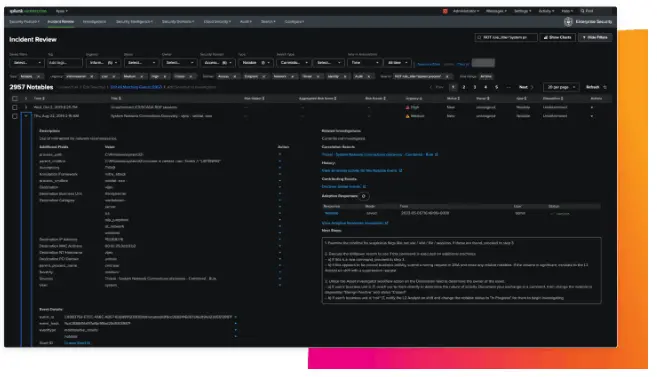Click the Next page arrow icon

pyautogui.click(x=532, y=87)
